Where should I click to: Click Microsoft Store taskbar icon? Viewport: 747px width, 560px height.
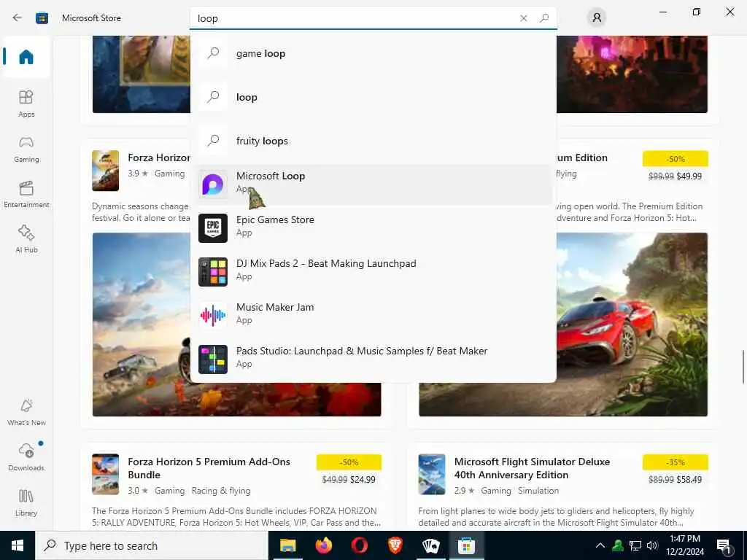pos(466,545)
